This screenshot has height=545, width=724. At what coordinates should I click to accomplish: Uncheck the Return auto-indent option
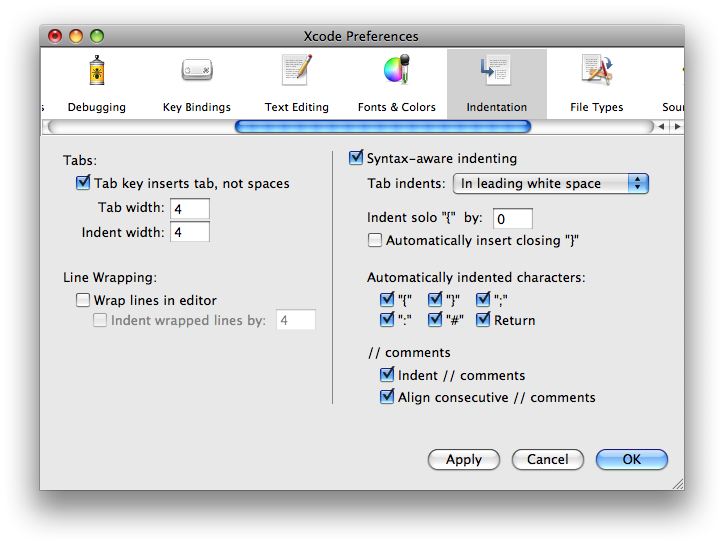[483, 320]
